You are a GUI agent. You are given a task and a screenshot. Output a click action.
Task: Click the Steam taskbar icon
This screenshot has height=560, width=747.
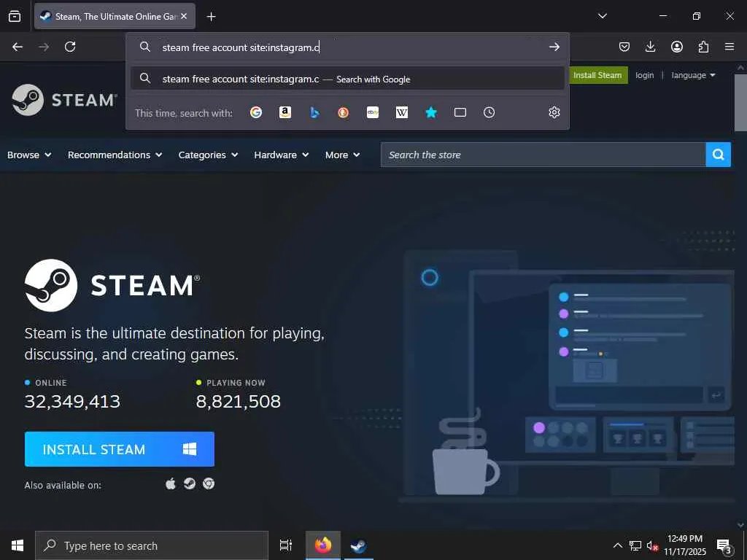358,545
